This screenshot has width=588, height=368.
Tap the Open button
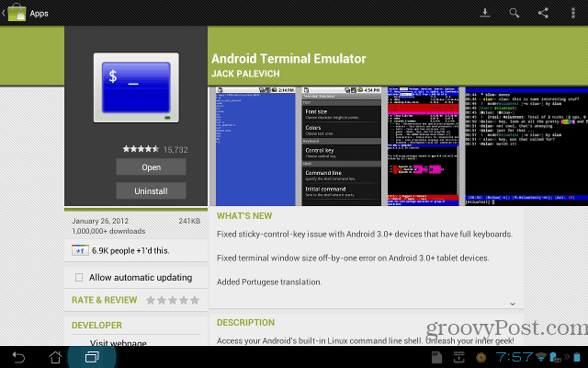151,167
